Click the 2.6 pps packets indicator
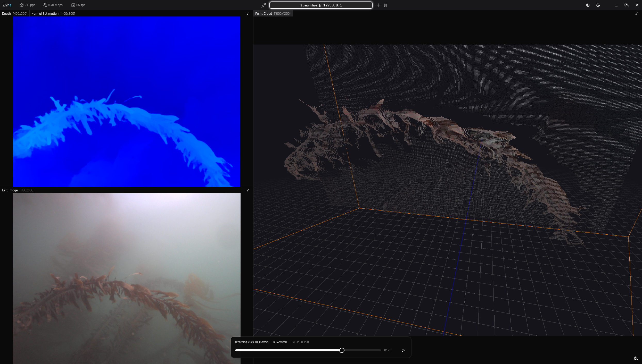This screenshot has width=642, height=364. pos(28,5)
